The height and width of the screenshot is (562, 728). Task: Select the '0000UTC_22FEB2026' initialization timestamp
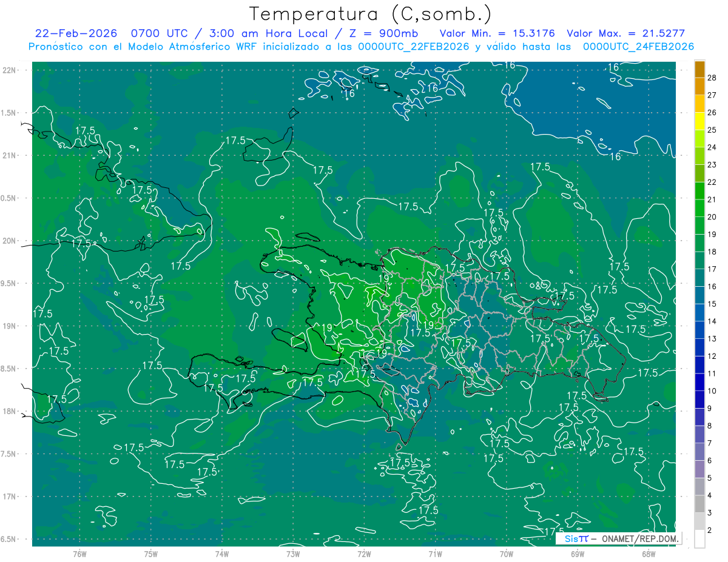(x=414, y=47)
